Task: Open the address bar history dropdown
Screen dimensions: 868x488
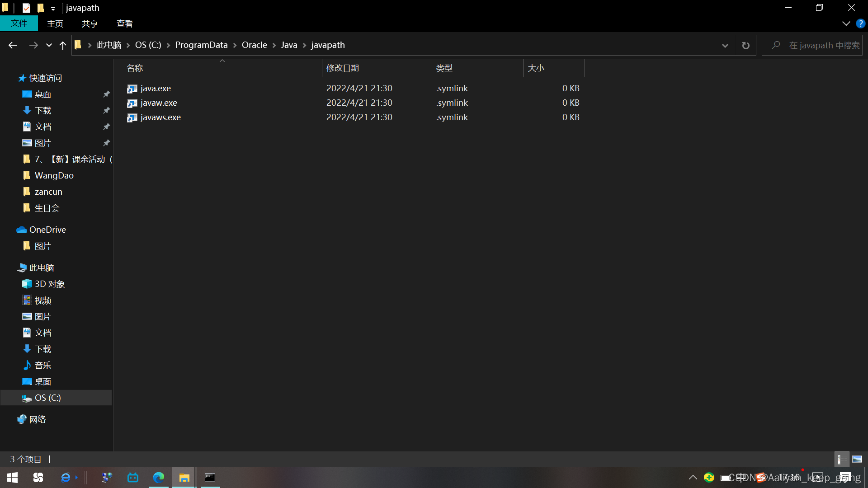Action: 725,45
